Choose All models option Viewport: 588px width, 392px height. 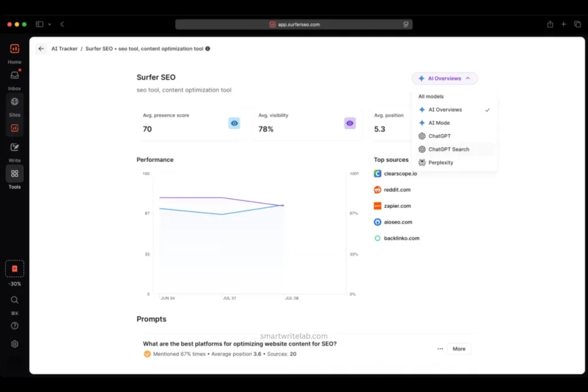click(x=431, y=96)
